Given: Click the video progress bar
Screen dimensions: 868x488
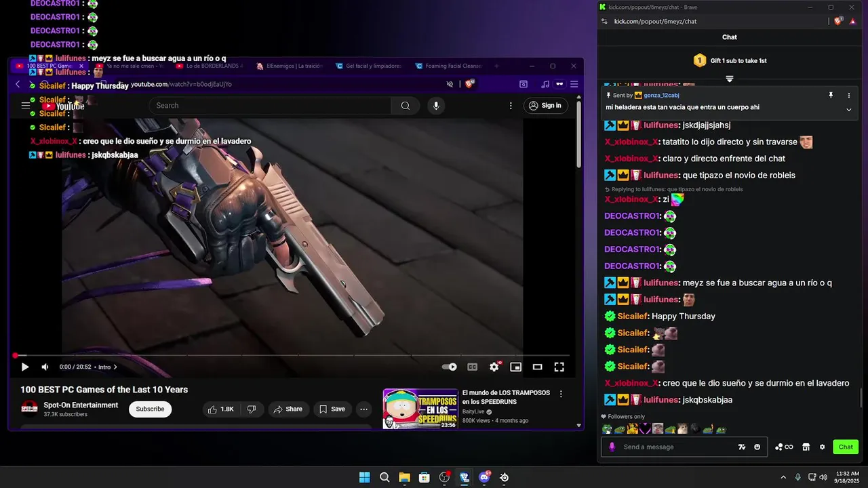Looking at the screenshot, I should point(292,355).
